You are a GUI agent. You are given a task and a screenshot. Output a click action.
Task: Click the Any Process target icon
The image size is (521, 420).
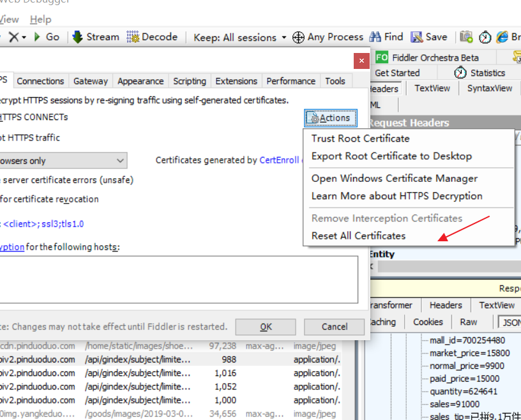tap(298, 37)
